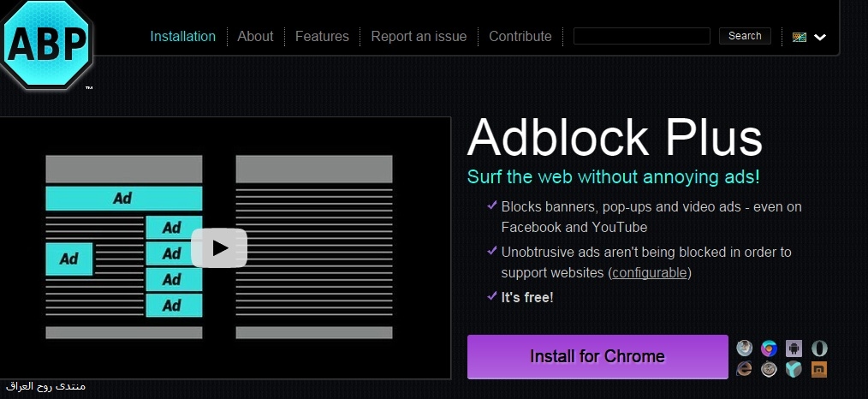The height and width of the screenshot is (399, 868).
Task: Select Report an issue in navigation
Action: coord(419,36)
